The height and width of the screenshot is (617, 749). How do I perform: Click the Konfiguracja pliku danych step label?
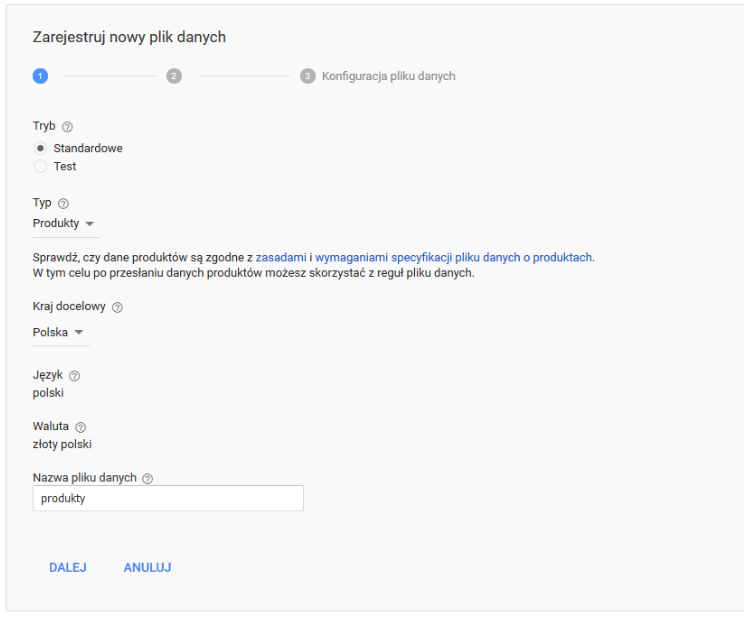point(388,76)
